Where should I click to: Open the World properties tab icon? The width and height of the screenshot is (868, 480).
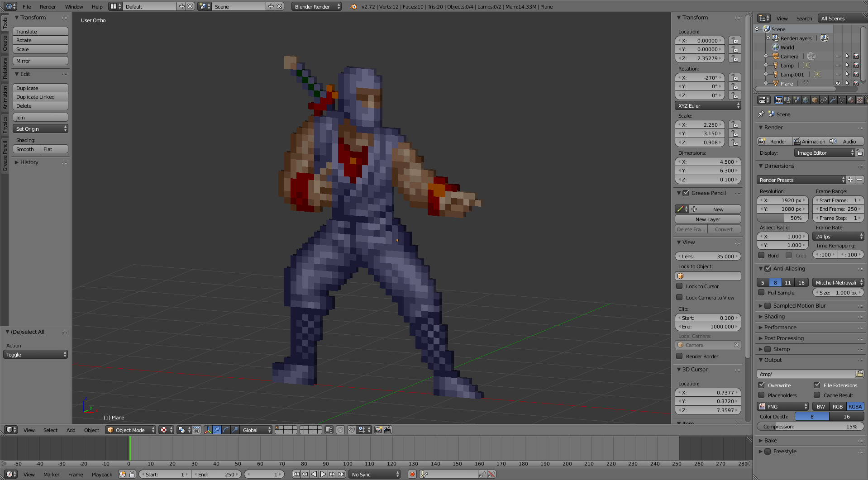coord(806,100)
